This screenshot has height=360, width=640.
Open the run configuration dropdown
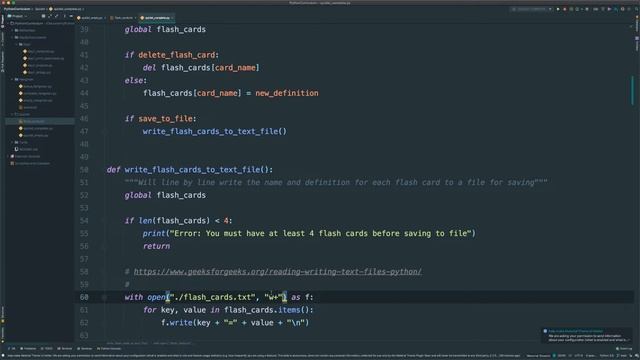tap(532, 9)
